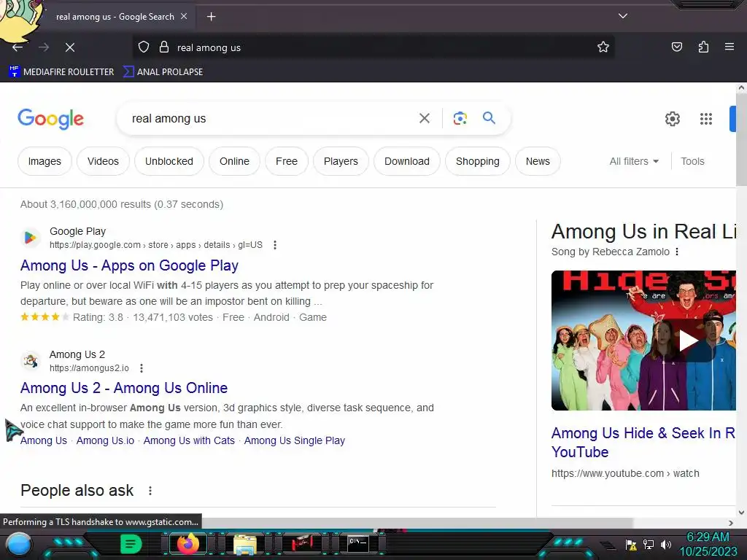Open the search Tools options
This screenshot has width=747, height=560.
pos(692,161)
